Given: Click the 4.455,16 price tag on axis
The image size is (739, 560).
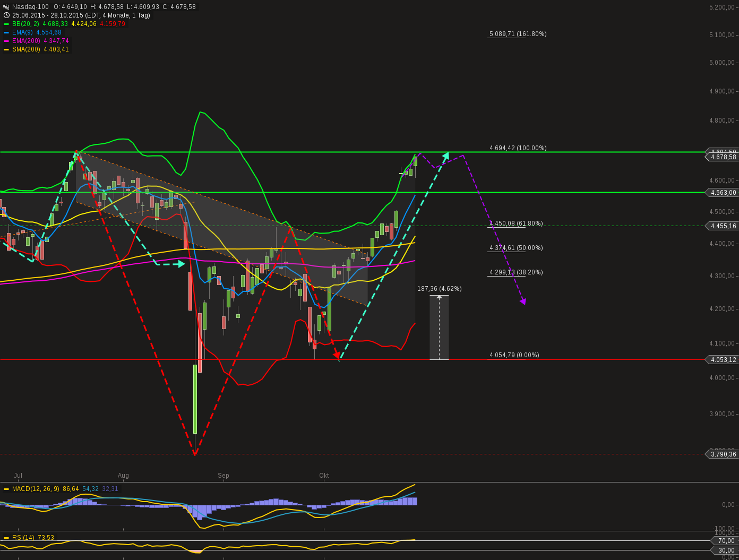Looking at the screenshot, I should 722,226.
